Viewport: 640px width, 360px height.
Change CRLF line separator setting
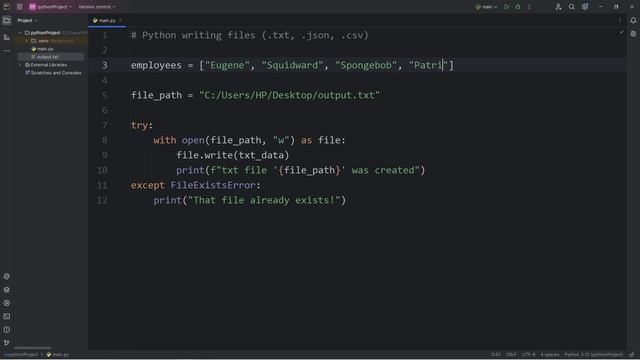point(511,355)
